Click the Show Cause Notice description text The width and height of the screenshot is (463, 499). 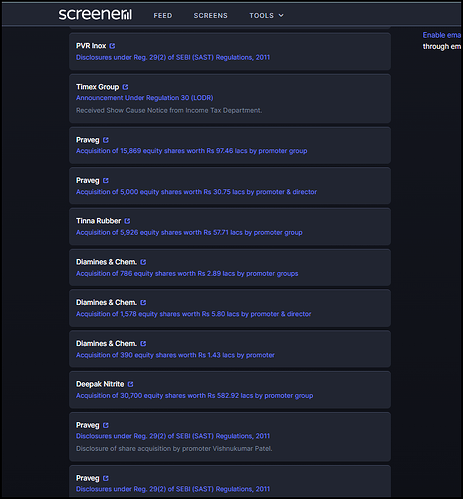click(x=169, y=110)
